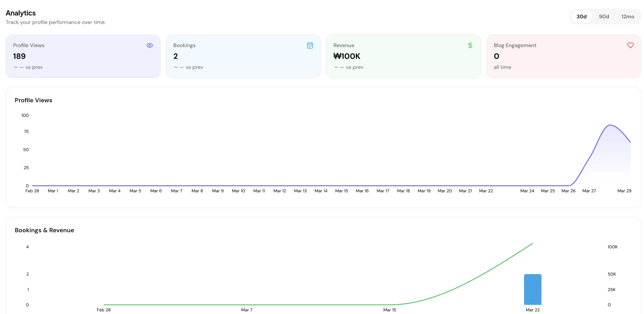This screenshot has width=644, height=314.
Task: Click the dollar sign icon on Revenue card
Action: pos(470,45)
